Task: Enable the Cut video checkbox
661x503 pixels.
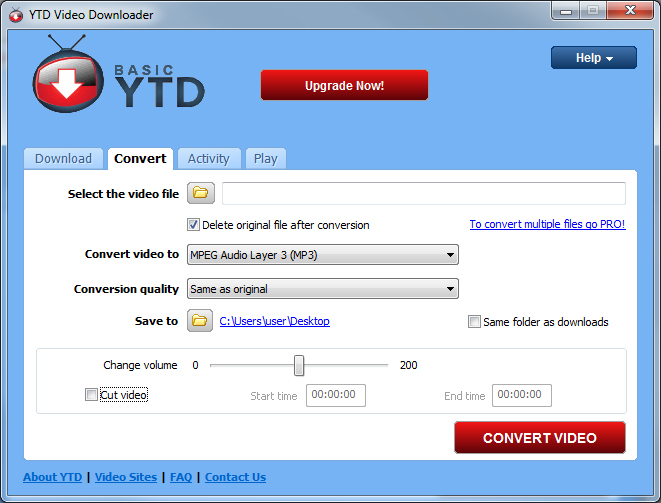Action: 91,395
